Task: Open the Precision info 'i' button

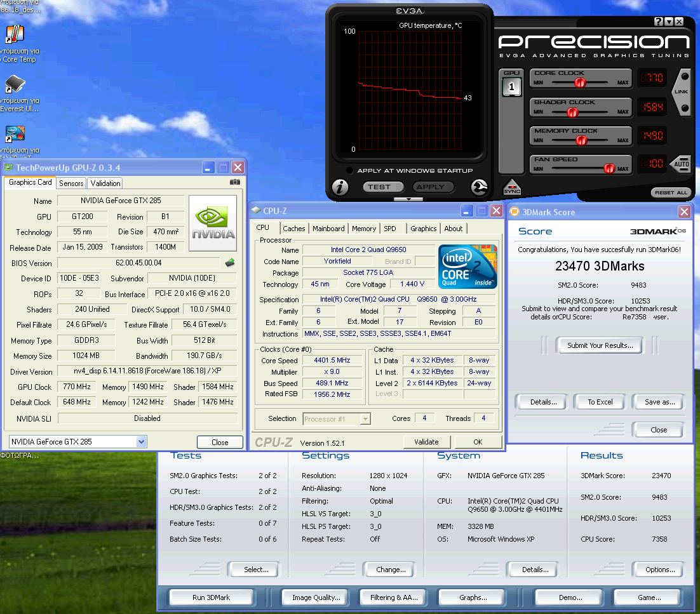Action: [340, 187]
